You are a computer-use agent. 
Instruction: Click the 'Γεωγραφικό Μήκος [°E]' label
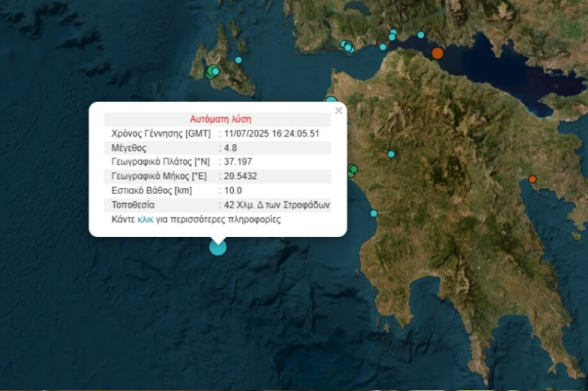(x=159, y=176)
